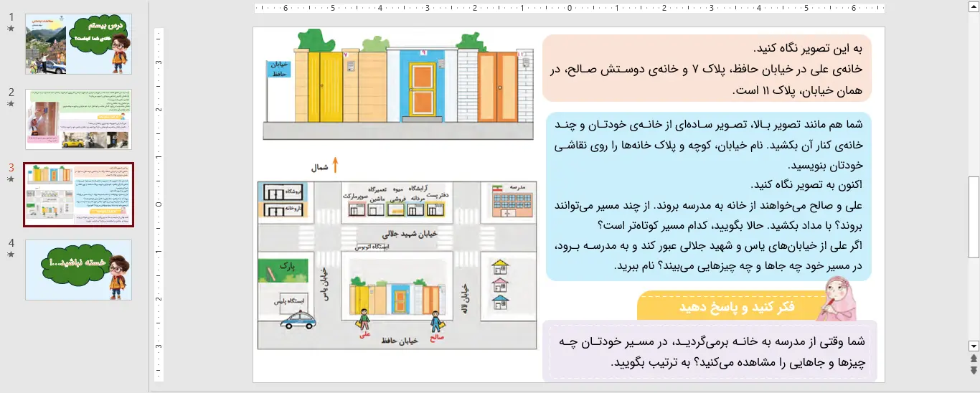Select slide 2 thumbnail with the taxi photo
This screenshot has height=393, width=980.
coord(78,119)
